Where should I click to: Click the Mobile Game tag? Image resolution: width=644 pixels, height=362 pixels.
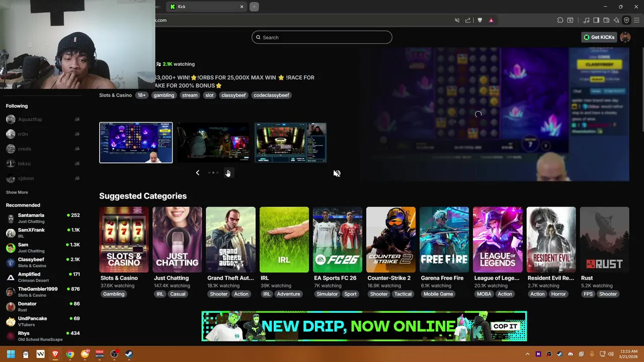(438, 294)
